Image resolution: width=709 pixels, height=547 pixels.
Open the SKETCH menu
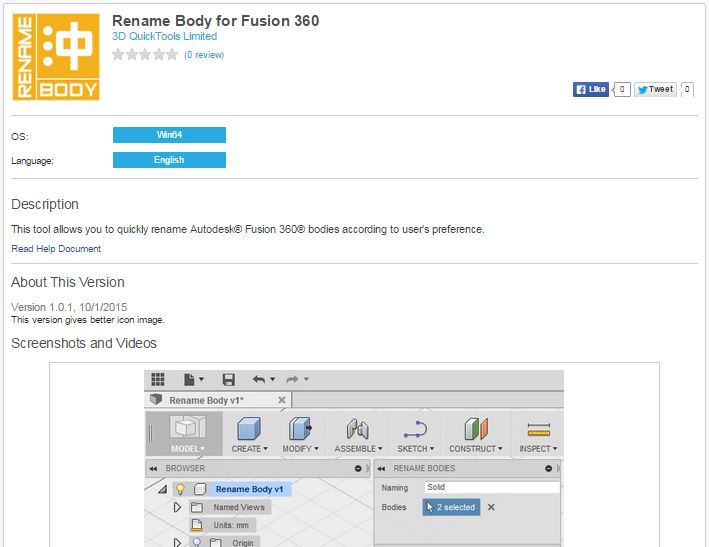416,449
